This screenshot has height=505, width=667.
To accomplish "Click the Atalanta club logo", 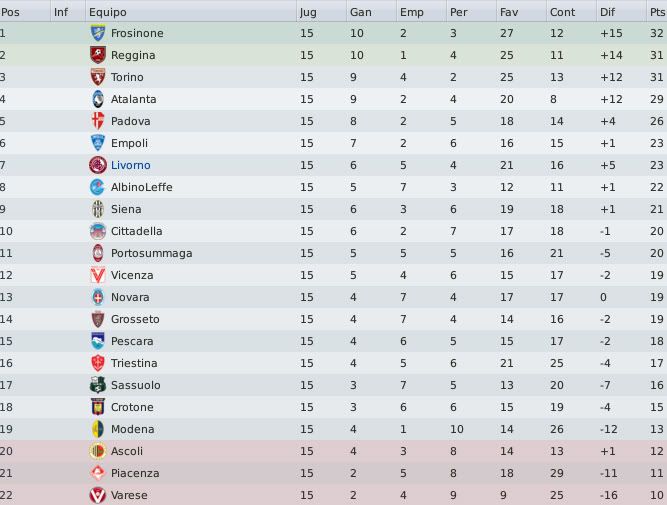I will (x=98, y=99).
